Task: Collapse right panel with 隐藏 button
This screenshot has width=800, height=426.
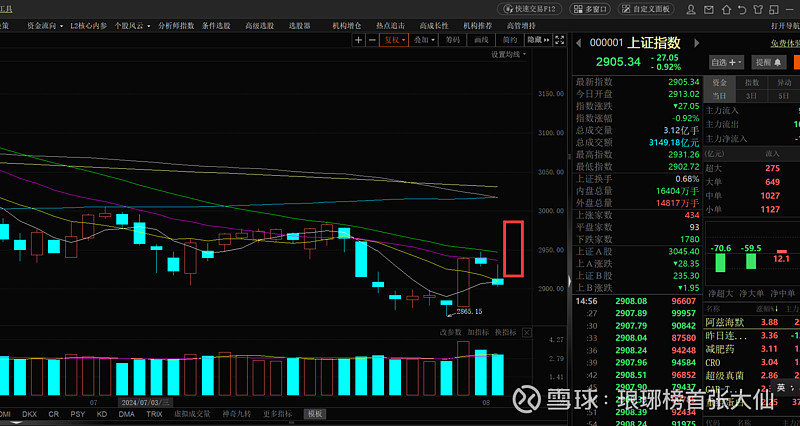Action: [538, 40]
